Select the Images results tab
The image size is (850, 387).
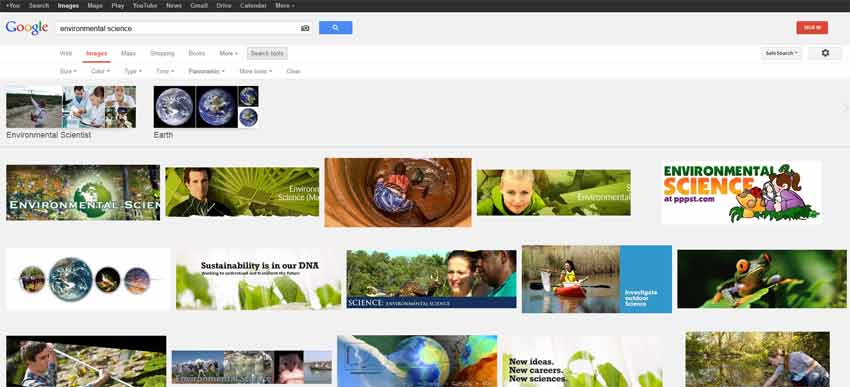96,54
